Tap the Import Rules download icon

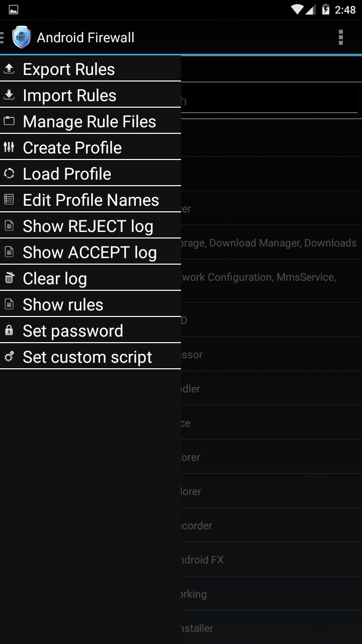tap(9, 95)
